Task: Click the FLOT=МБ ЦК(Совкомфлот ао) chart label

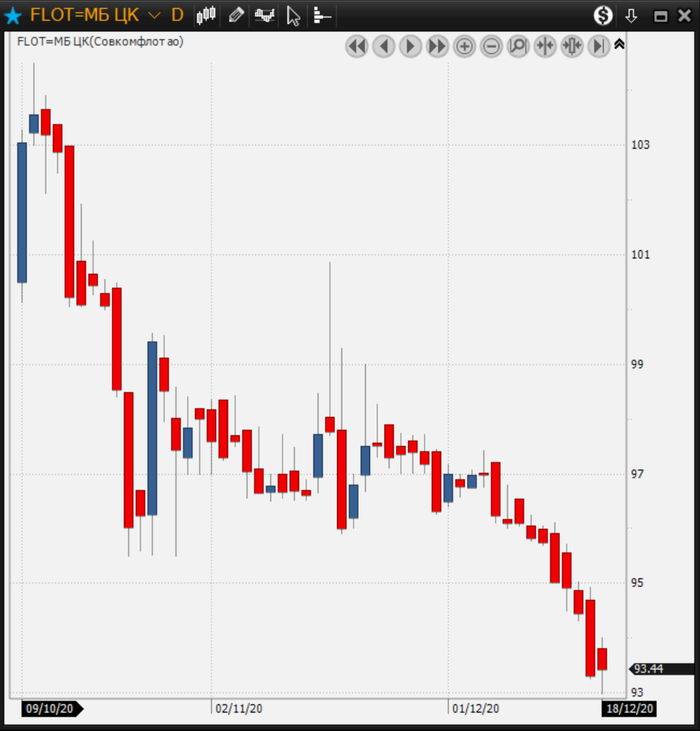Action: pos(100,42)
